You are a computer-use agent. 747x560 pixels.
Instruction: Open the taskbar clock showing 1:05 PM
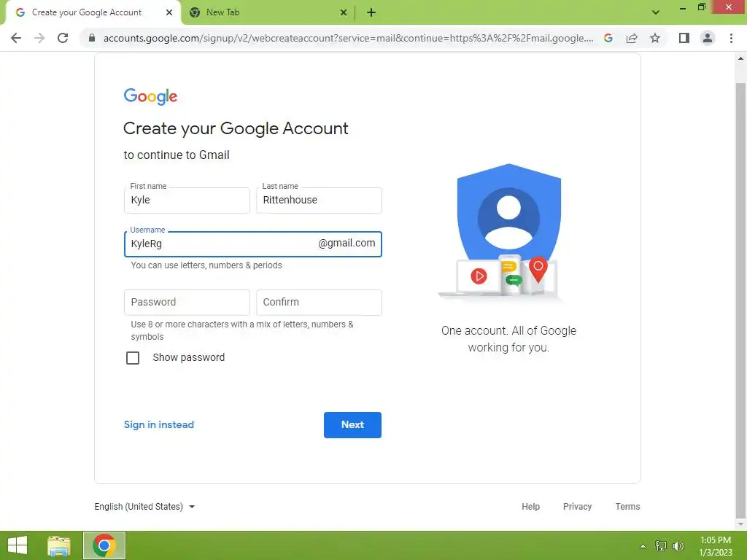pyautogui.click(x=716, y=546)
